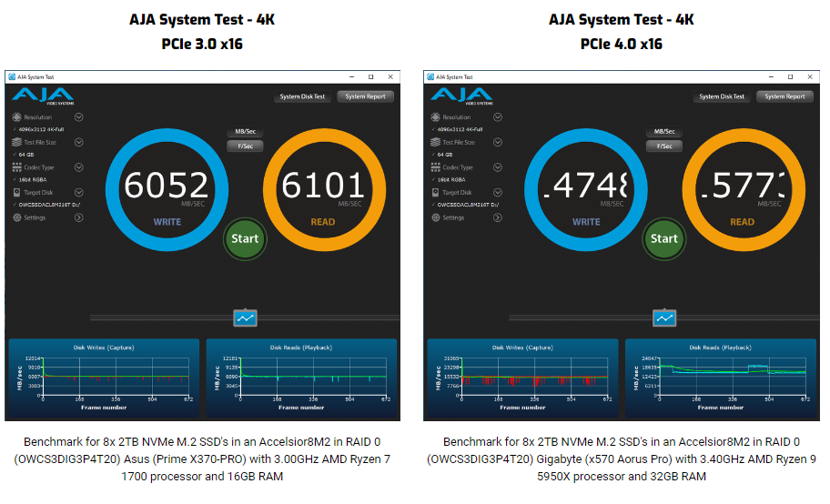Expand Target Disk dropdown in PCIe 4.0 window
Viewport: 830px width, 504px height.
[498, 192]
